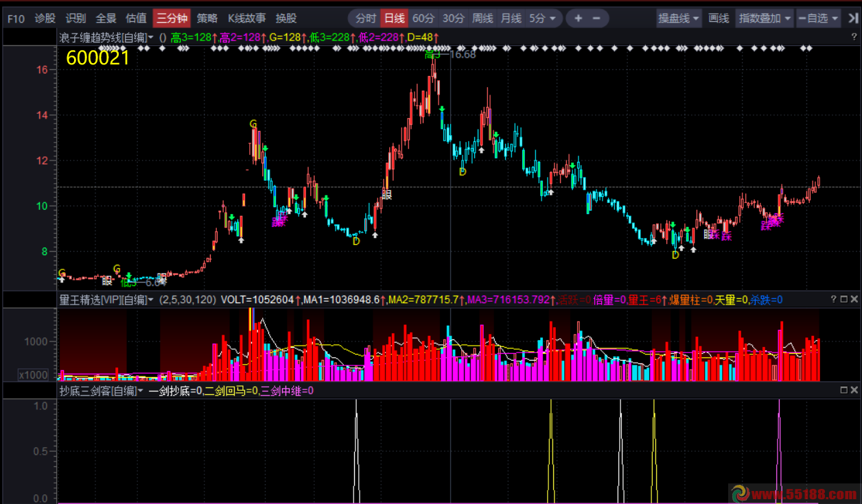862x504 pixels.
Task: Open the 量王精选[VIP] indicator dropdown
Action: pyautogui.click(x=106, y=300)
